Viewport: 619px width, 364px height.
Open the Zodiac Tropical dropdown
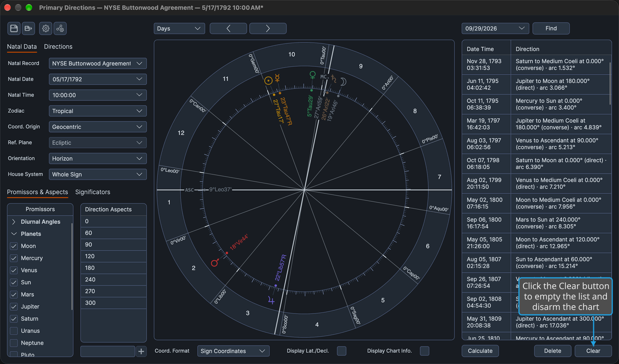pyautogui.click(x=98, y=111)
